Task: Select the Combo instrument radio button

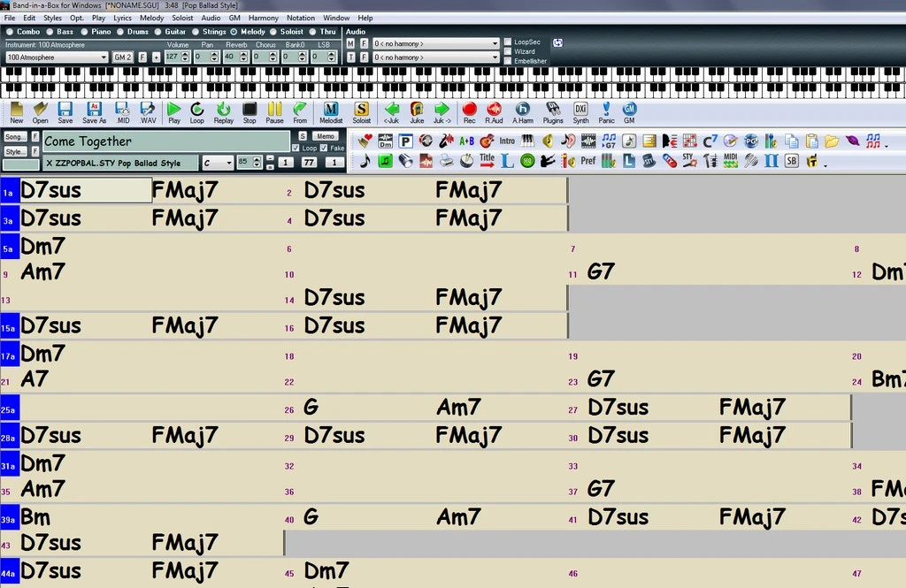Action: pyautogui.click(x=10, y=32)
